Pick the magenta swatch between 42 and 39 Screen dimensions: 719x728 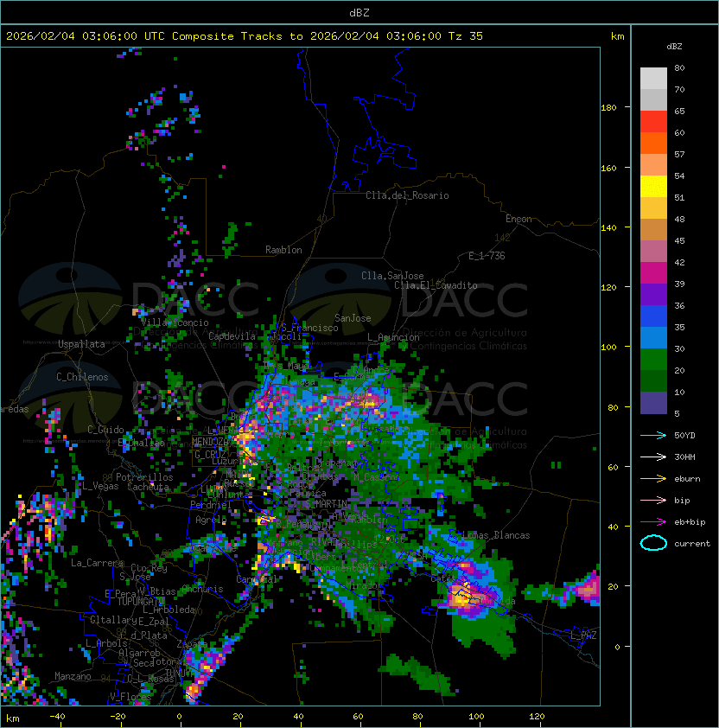653,272
